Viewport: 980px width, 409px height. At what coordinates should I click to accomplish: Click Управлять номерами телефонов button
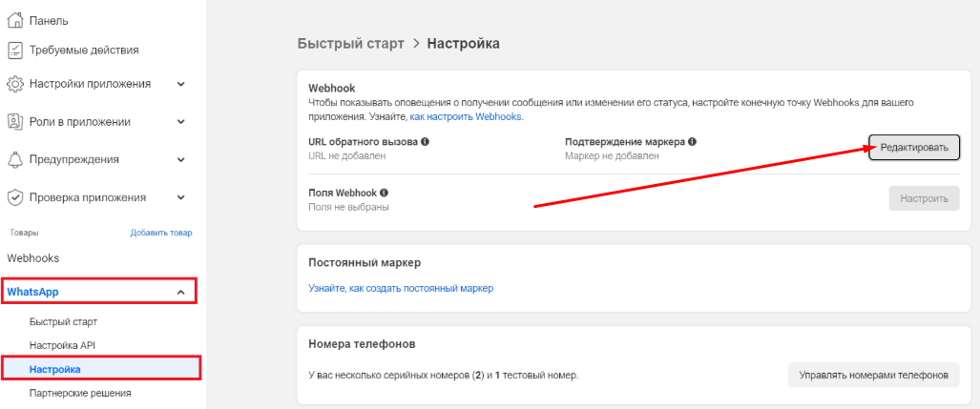tap(872, 375)
